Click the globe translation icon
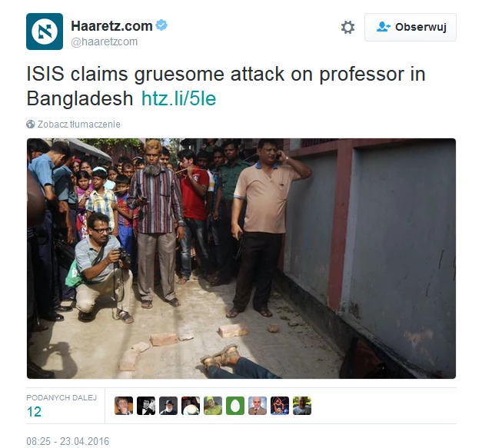The image size is (482, 448). point(31,124)
